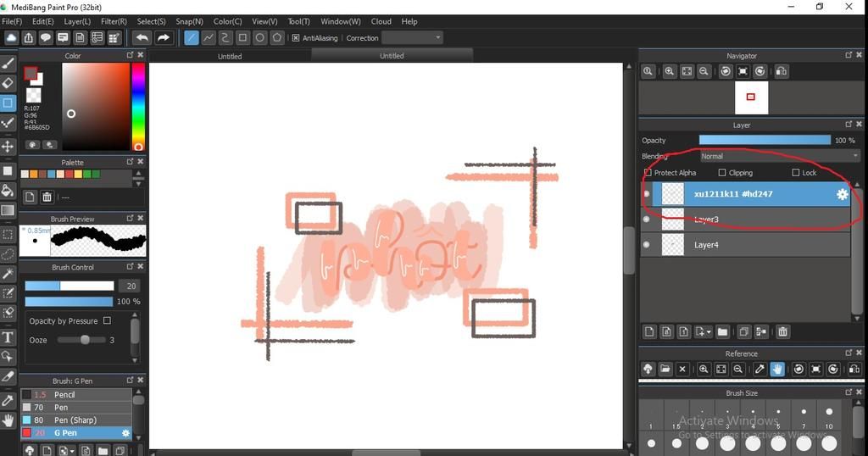The image size is (868, 456).
Task: Click delete palette trash icon
Action: (x=47, y=197)
